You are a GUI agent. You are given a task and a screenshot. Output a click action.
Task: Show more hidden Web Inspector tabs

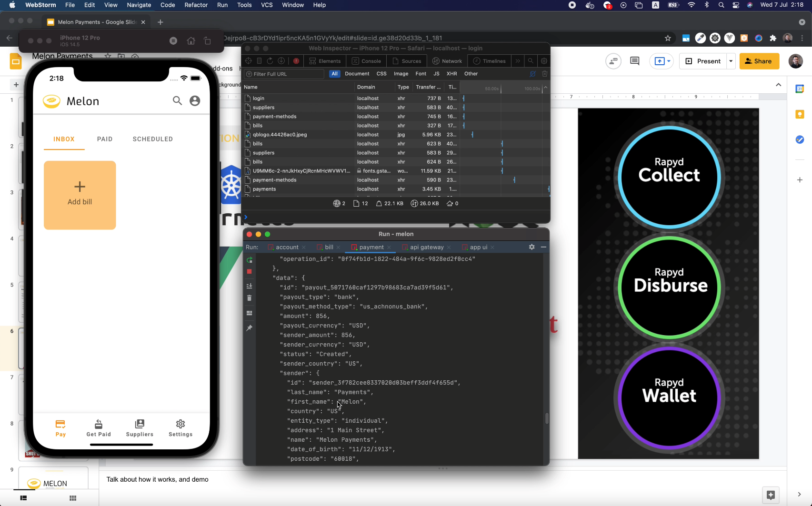tap(518, 61)
